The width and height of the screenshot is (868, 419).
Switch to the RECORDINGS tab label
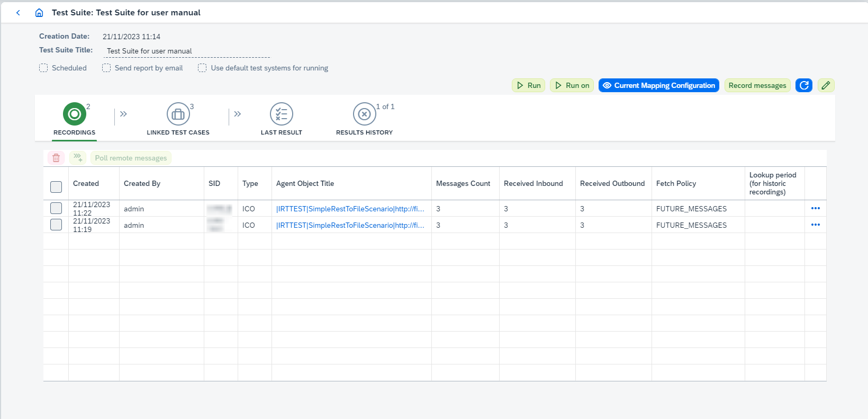[75, 132]
